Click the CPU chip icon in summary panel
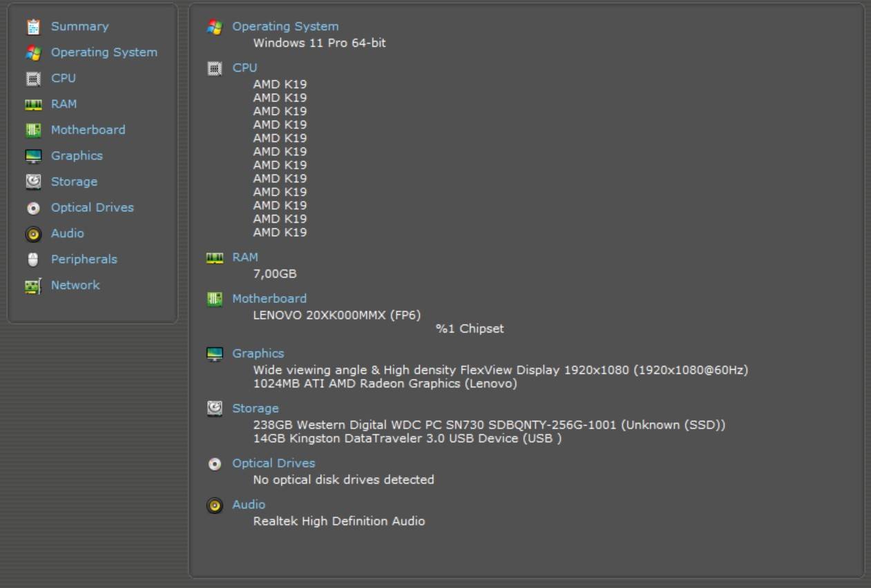The image size is (871, 588). pyautogui.click(x=215, y=68)
